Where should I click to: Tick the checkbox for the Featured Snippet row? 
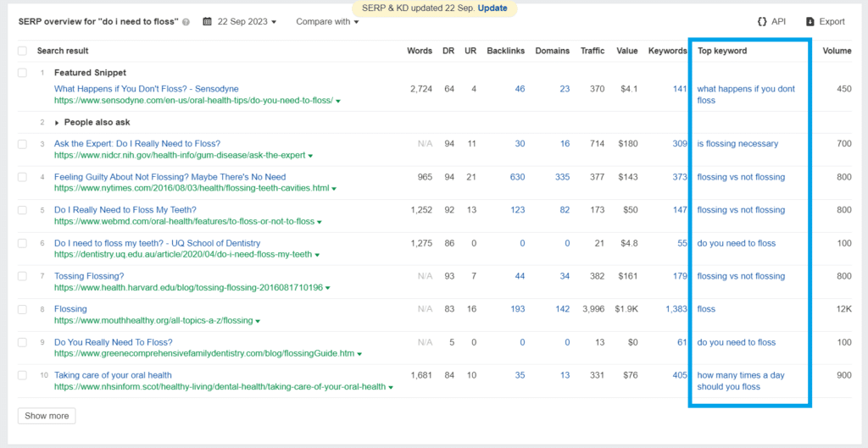click(x=22, y=73)
